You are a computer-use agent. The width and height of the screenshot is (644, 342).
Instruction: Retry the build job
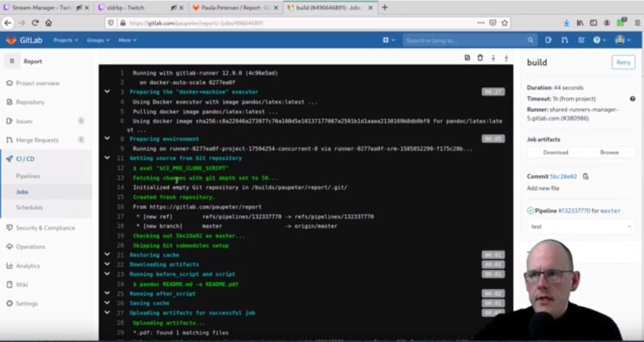(622, 62)
